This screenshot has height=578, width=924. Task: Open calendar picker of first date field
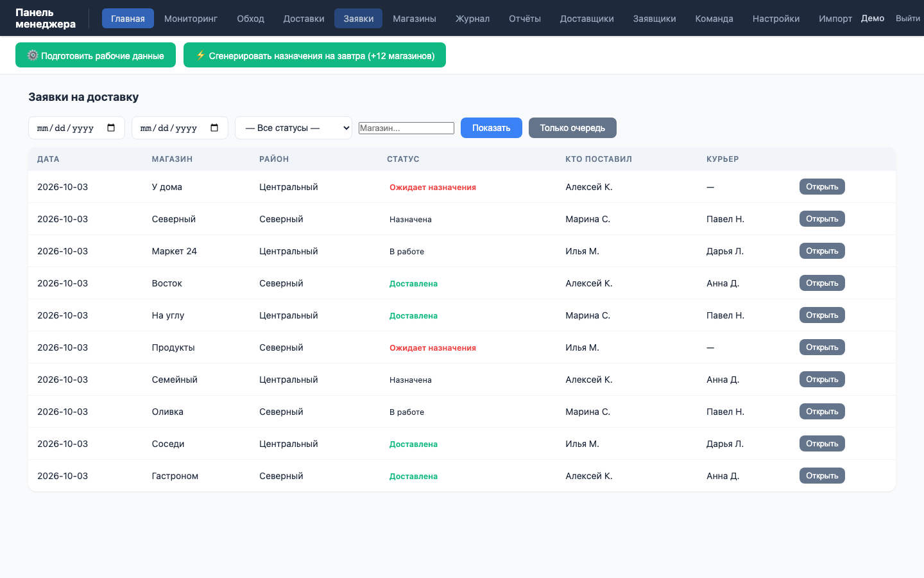click(111, 128)
